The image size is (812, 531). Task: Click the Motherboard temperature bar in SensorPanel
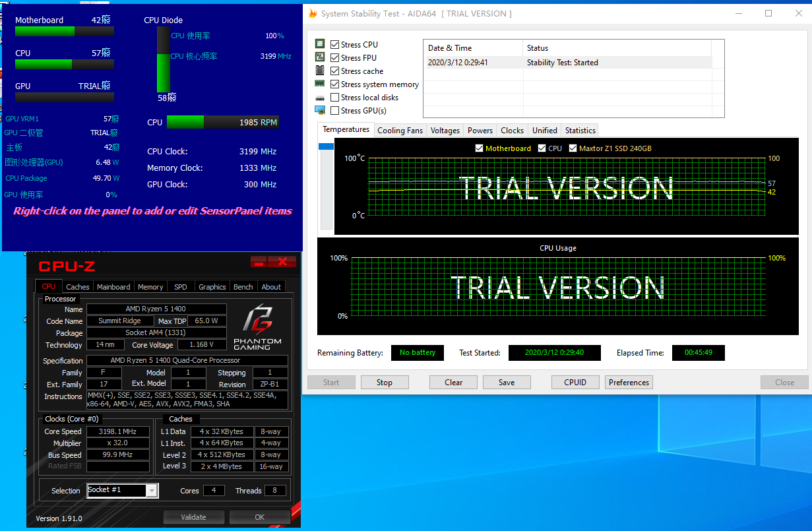pos(65,31)
